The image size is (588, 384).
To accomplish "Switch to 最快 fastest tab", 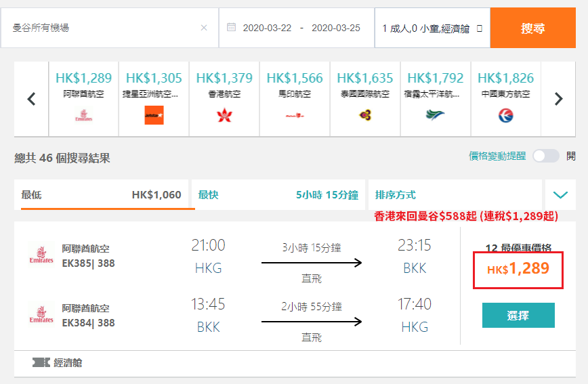I will point(278,194).
